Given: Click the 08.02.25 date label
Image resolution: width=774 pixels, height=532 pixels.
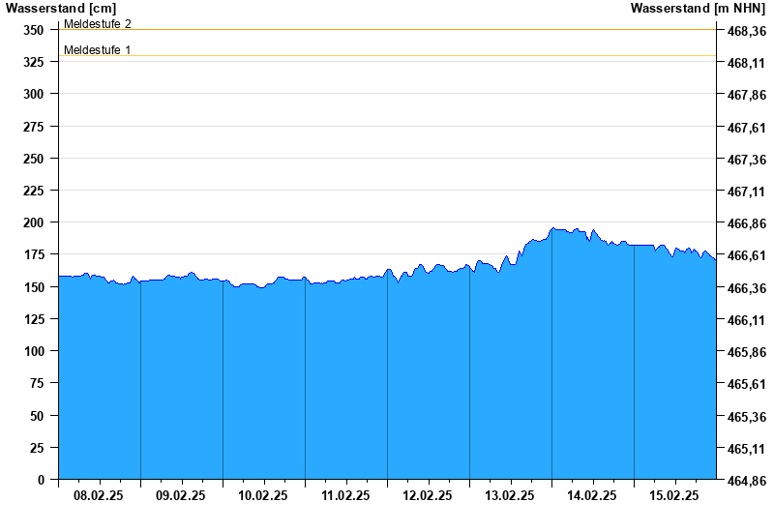Looking at the screenshot, I should click(x=99, y=495).
